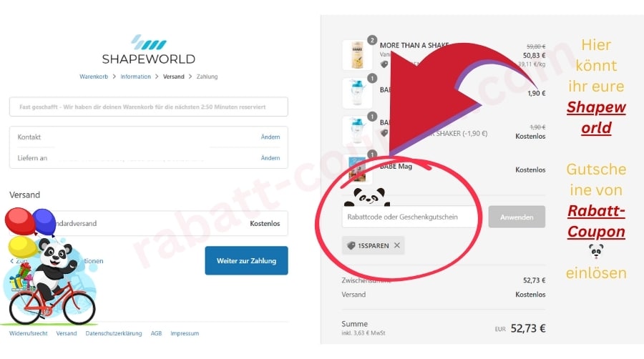Open the BABE Mag product thumbnail
The width and height of the screenshot is (644, 359).
357,169
